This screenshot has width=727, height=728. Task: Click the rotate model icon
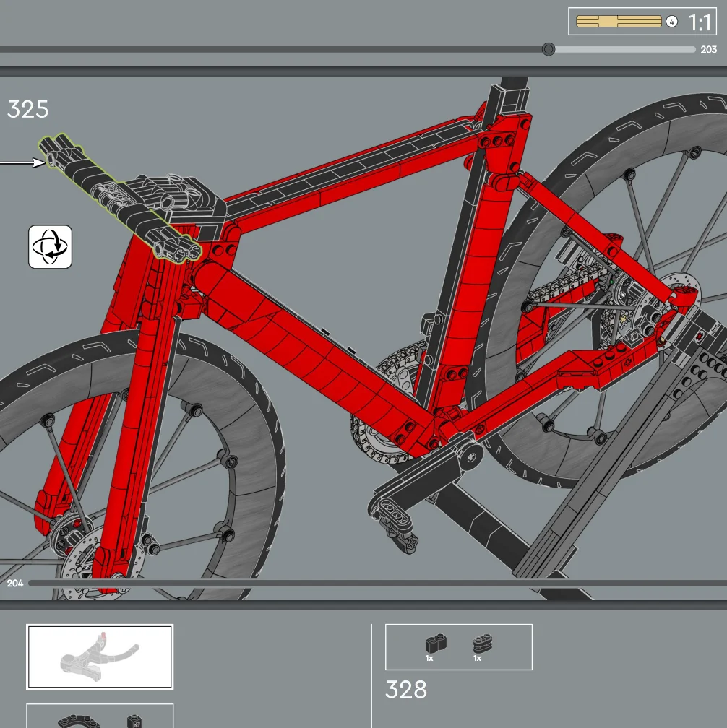tap(50, 246)
